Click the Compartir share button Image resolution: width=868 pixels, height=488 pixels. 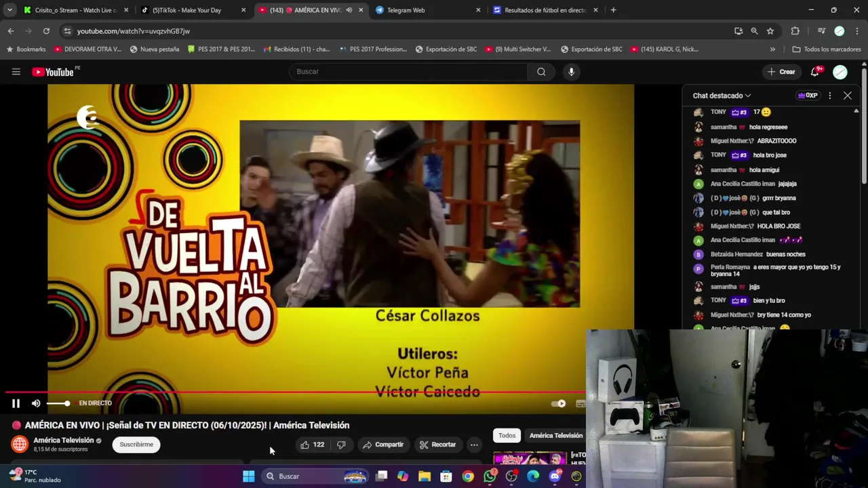[383, 445]
